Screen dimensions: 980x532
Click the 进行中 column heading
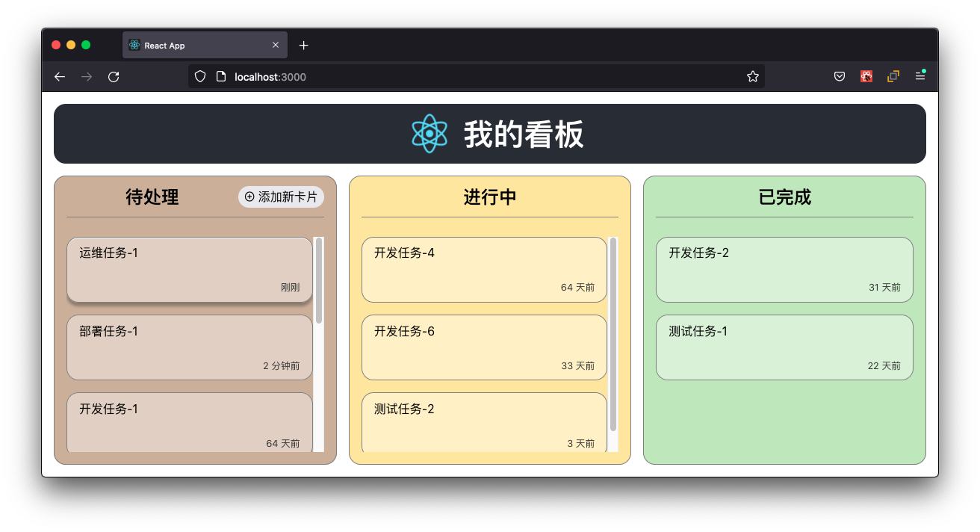pos(490,197)
